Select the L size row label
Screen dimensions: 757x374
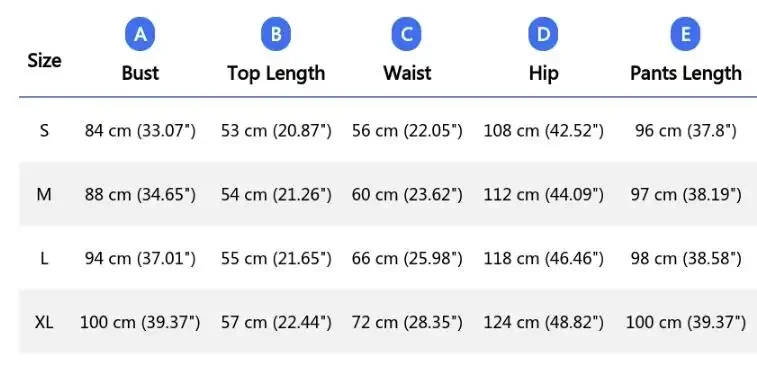pyautogui.click(x=44, y=259)
